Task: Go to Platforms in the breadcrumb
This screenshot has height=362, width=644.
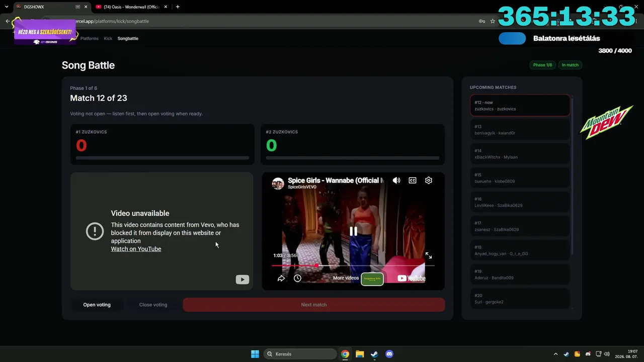Action: [x=90, y=38]
